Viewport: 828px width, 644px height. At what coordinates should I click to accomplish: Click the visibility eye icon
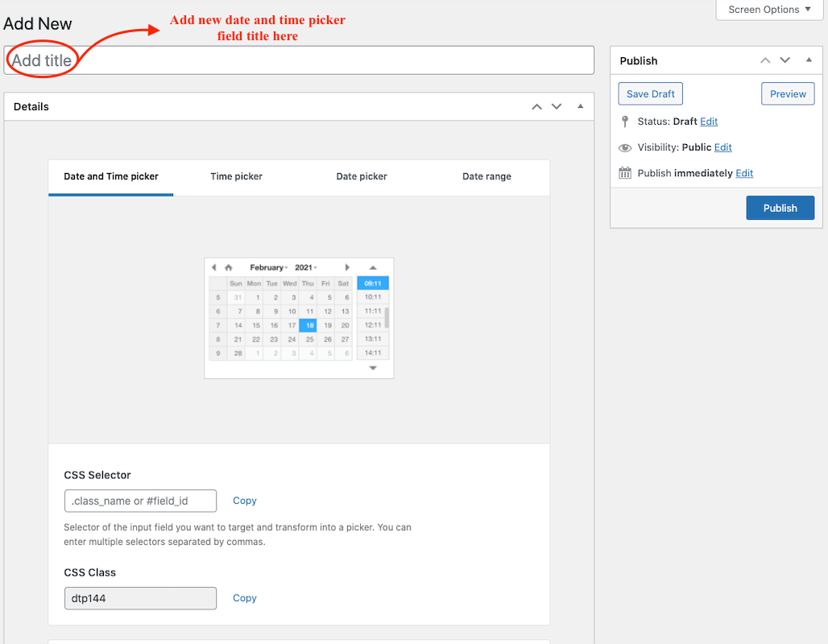click(x=625, y=148)
